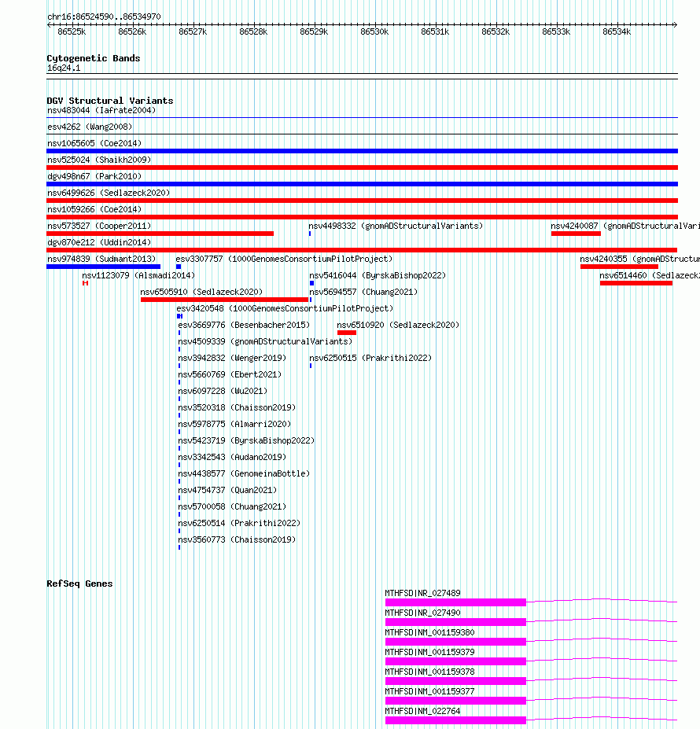The width and height of the screenshot is (700, 729).
Task: Select the blue bar for nsv1065605 (Coe2014)
Action: [x=362, y=151]
